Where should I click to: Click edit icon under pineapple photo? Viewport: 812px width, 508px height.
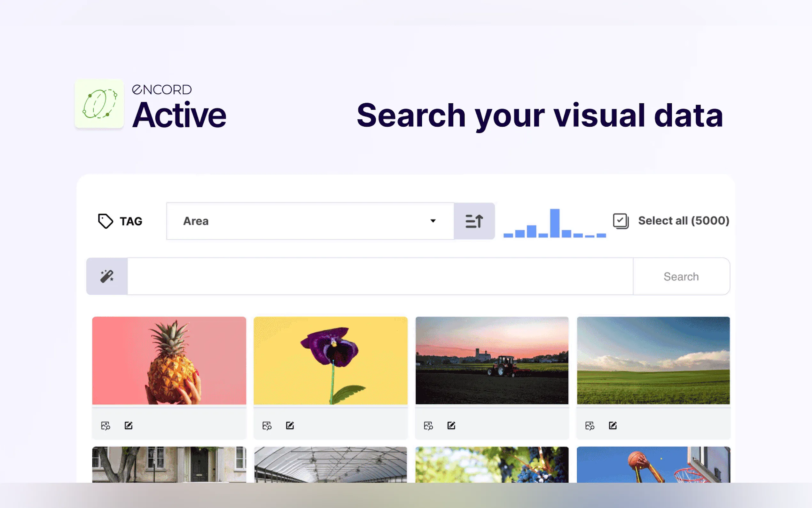(129, 425)
